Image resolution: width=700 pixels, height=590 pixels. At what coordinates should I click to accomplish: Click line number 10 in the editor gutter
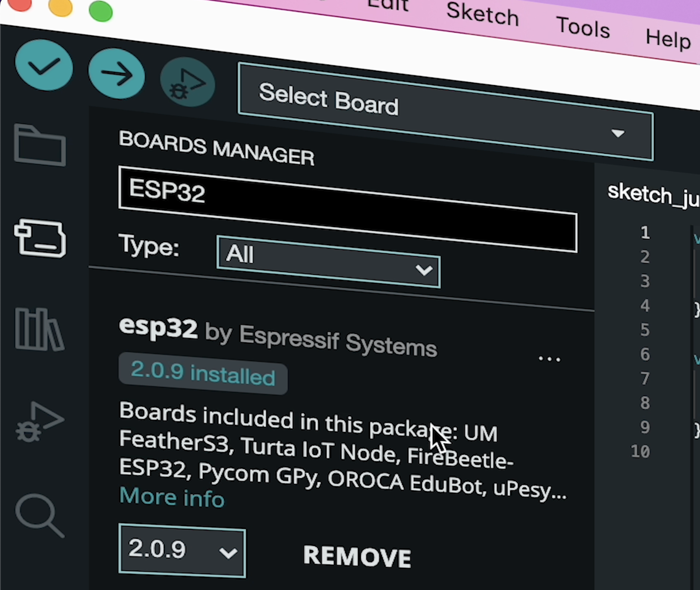(x=640, y=451)
